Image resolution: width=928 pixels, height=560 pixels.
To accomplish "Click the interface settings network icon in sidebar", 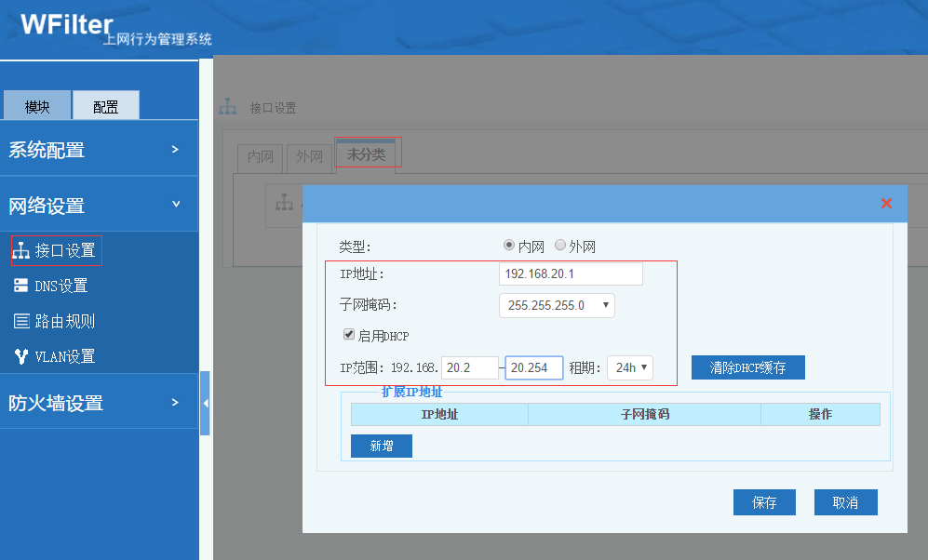I will (20, 251).
